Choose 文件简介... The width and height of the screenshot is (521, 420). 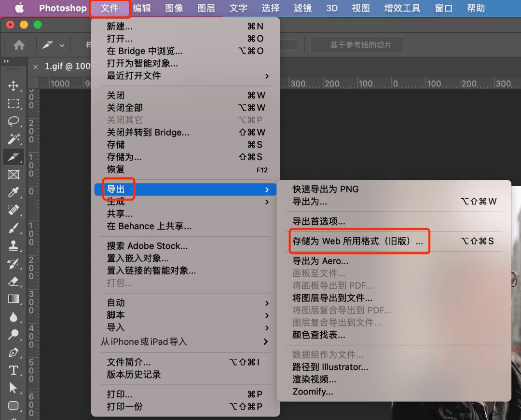click(x=185, y=362)
